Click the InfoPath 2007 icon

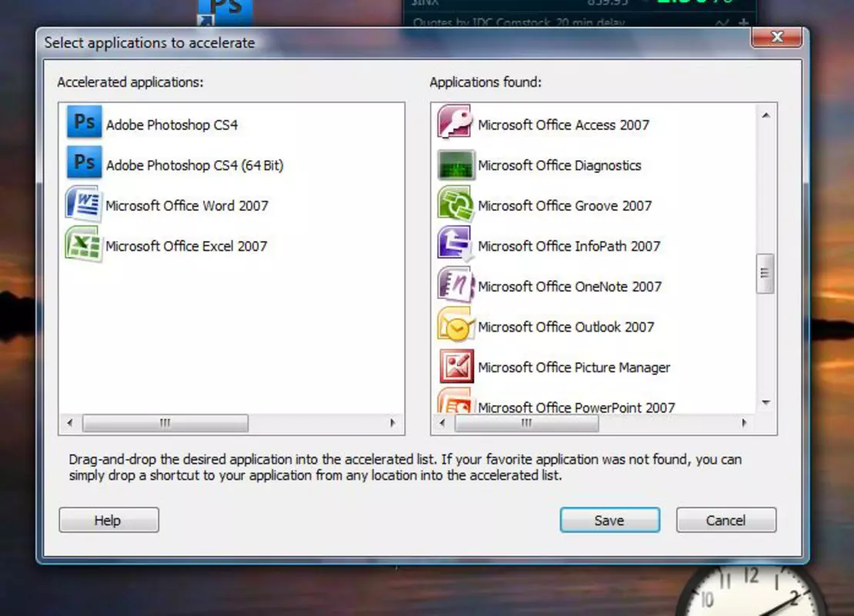[x=455, y=243]
